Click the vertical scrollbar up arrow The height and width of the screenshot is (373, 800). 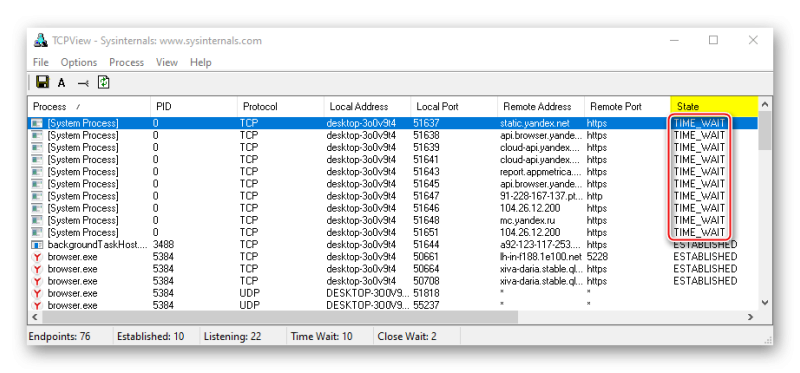[765, 105]
